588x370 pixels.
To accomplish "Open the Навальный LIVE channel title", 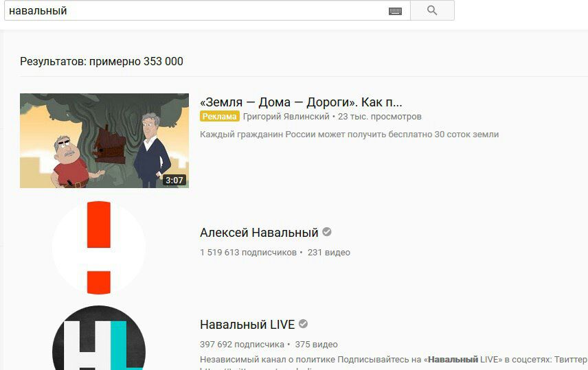I will tap(247, 324).
